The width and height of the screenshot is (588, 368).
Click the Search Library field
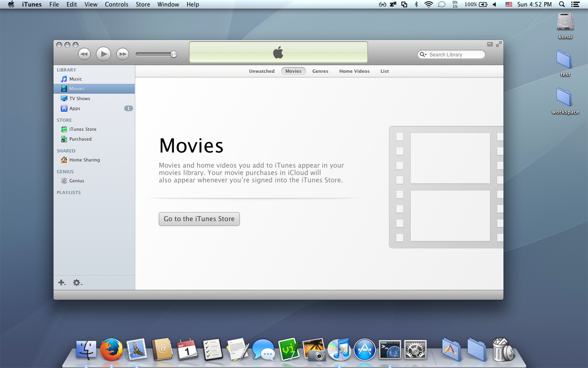pyautogui.click(x=451, y=54)
